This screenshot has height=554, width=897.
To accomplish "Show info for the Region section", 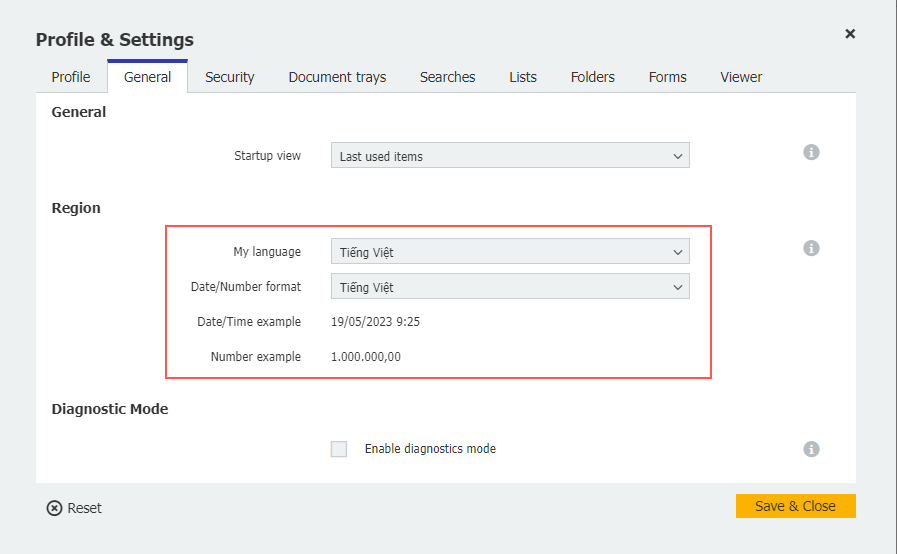I will click(811, 248).
